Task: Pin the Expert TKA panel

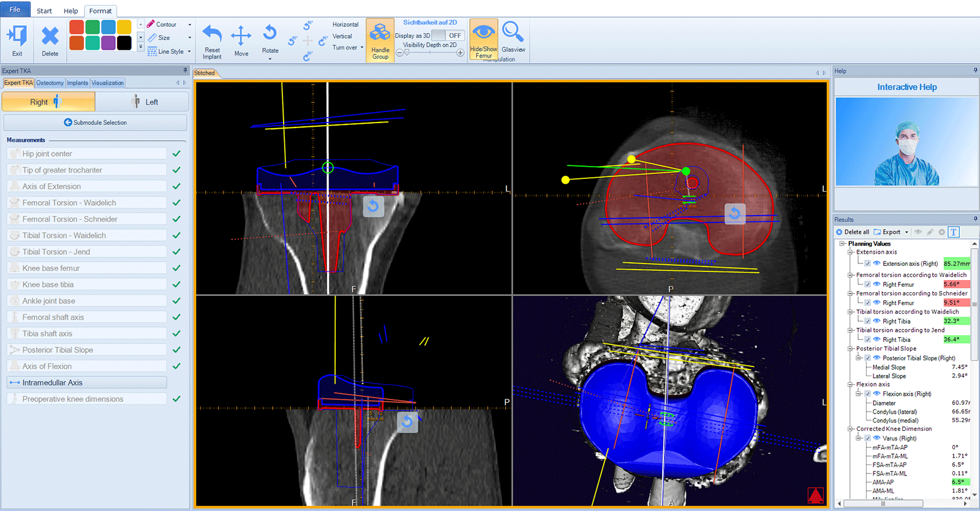Action: pyautogui.click(x=185, y=70)
